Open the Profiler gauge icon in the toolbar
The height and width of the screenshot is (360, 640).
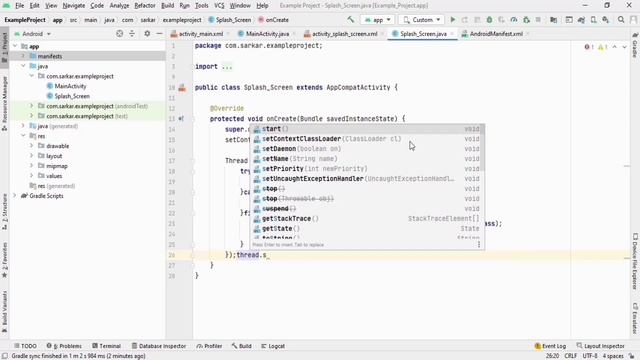pos(514,20)
